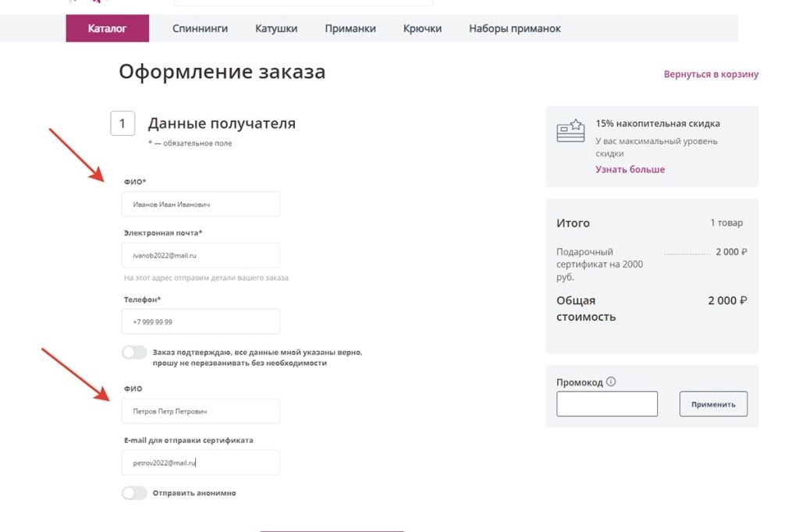Viewport: 799px width, 532px height.
Task: Open the Приманки category
Action: (350, 29)
